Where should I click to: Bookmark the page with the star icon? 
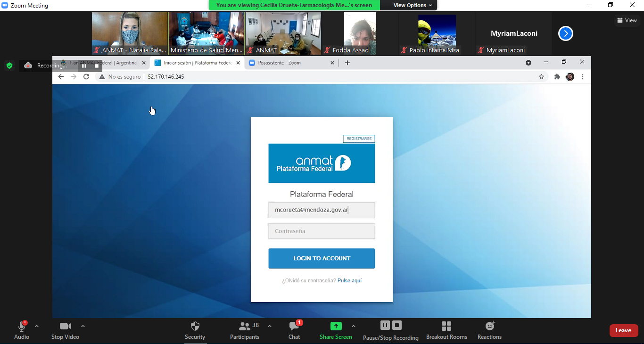coord(541,76)
